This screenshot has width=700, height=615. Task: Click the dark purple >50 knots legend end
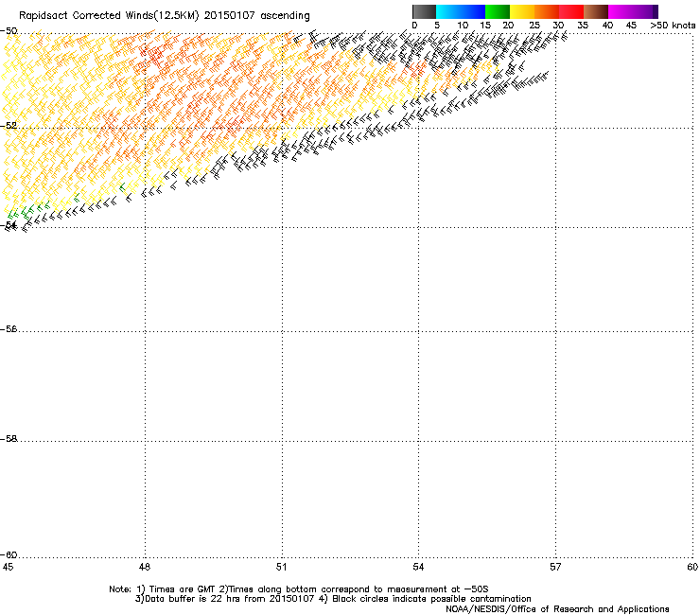pyautogui.click(x=656, y=11)
